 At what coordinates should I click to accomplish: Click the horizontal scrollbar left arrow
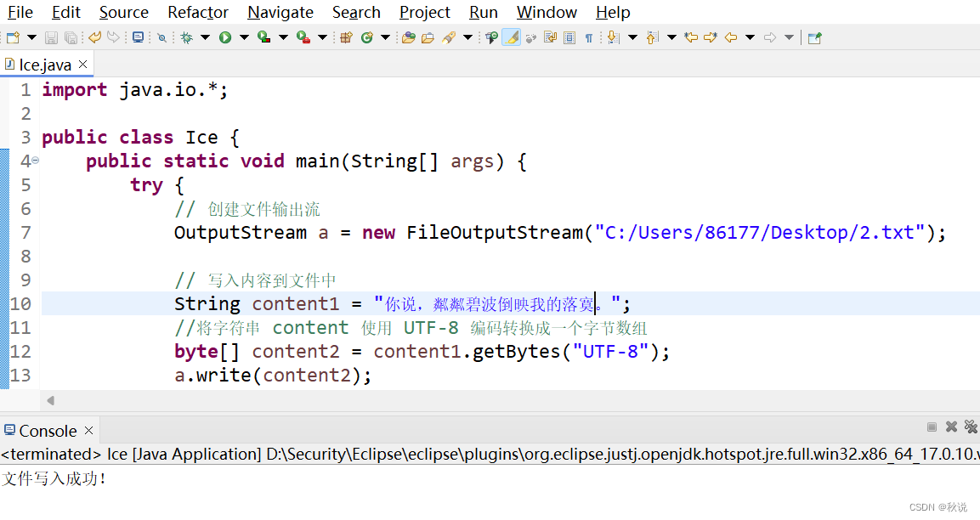(x=51, y=401)
